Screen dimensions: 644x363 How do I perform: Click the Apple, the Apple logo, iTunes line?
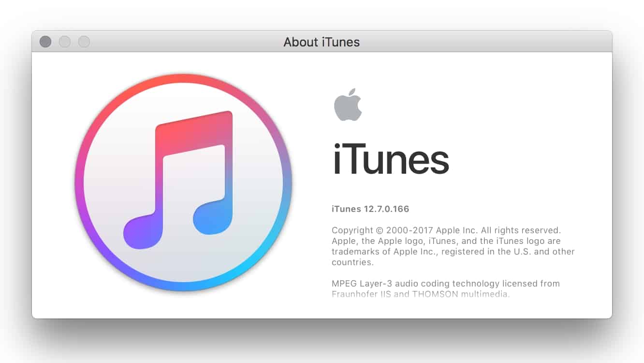[x=446, y=241]
